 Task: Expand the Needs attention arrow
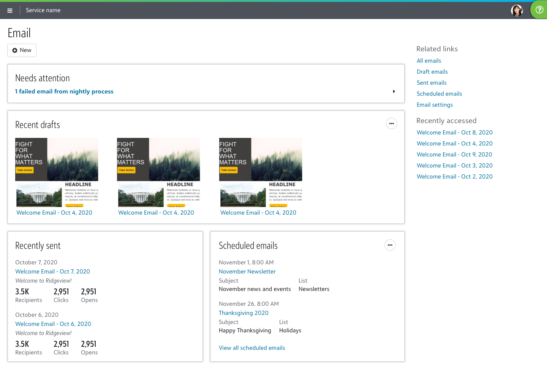(394, 92)
